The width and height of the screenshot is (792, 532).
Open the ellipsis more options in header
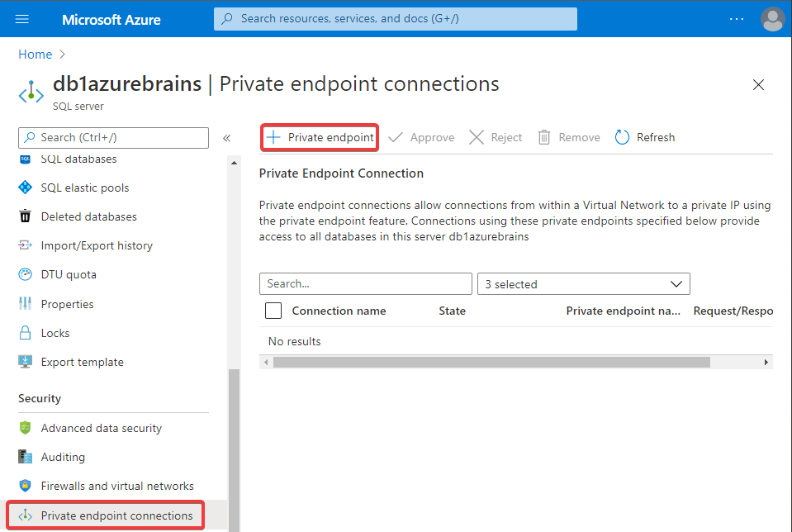click(737, 19)
